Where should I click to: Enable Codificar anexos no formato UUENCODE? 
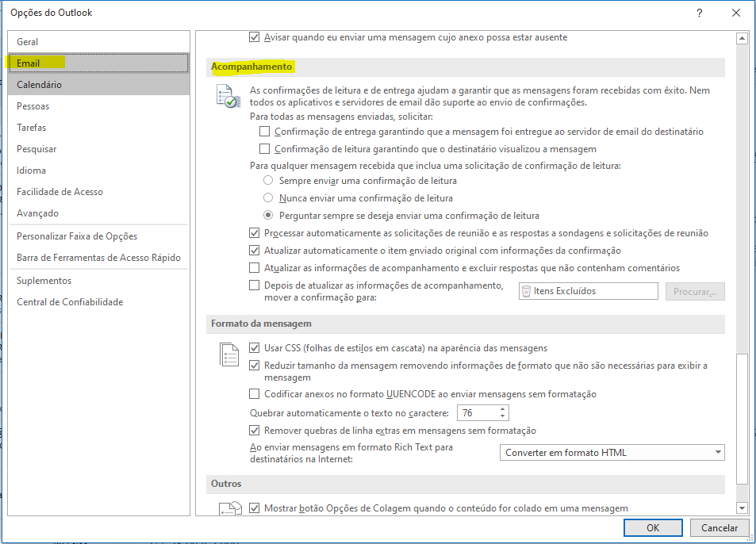click(254, 394)
